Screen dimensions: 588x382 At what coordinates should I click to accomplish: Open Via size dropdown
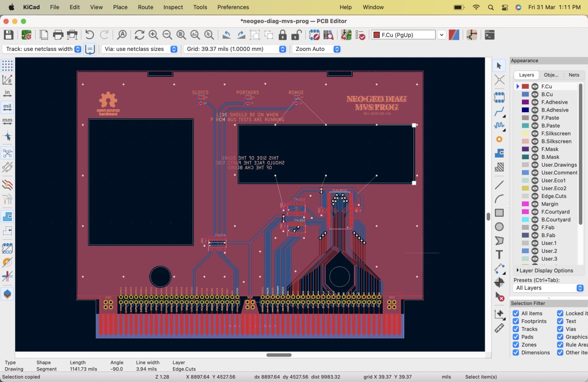click(140, 49)
